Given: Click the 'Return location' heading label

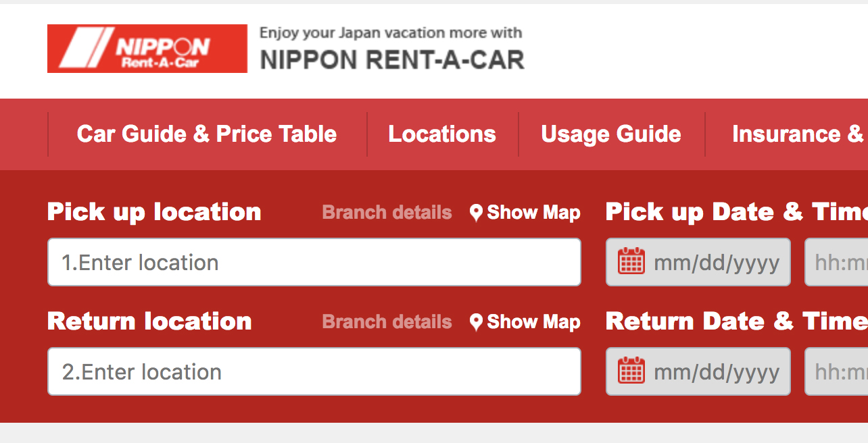Looking at the screenshot, I should click(149, 321).
